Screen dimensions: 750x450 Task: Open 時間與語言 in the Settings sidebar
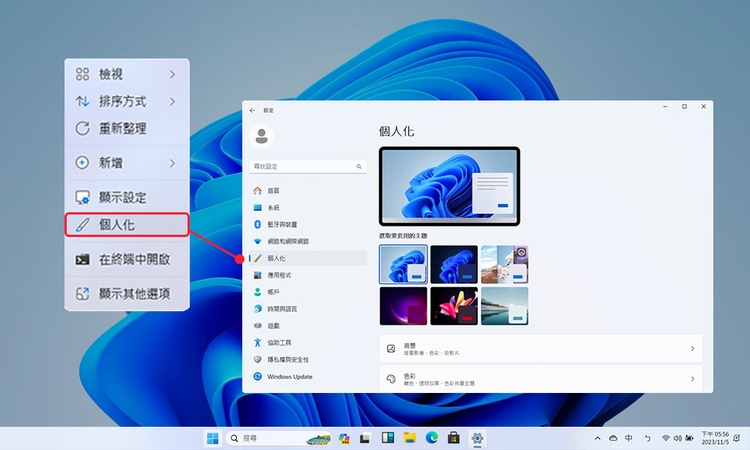pyautogui.click(x=308, y=309)
